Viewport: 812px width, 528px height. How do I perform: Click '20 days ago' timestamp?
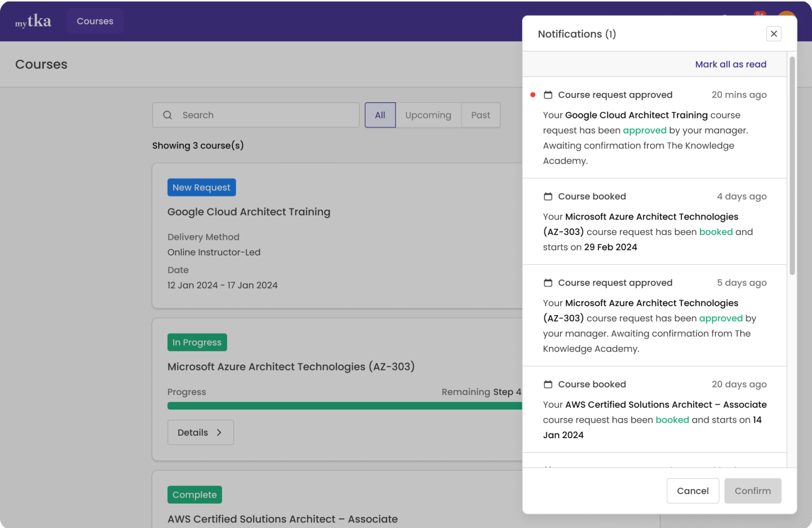click(x=739, y=384)
